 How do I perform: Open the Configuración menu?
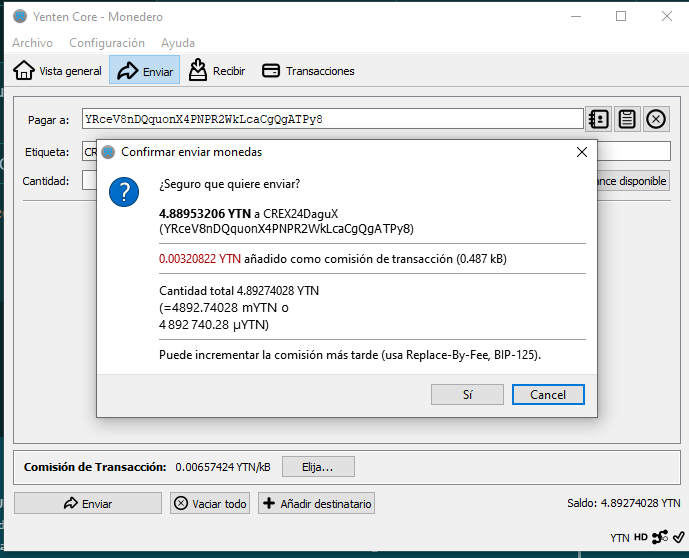(107, 43)
